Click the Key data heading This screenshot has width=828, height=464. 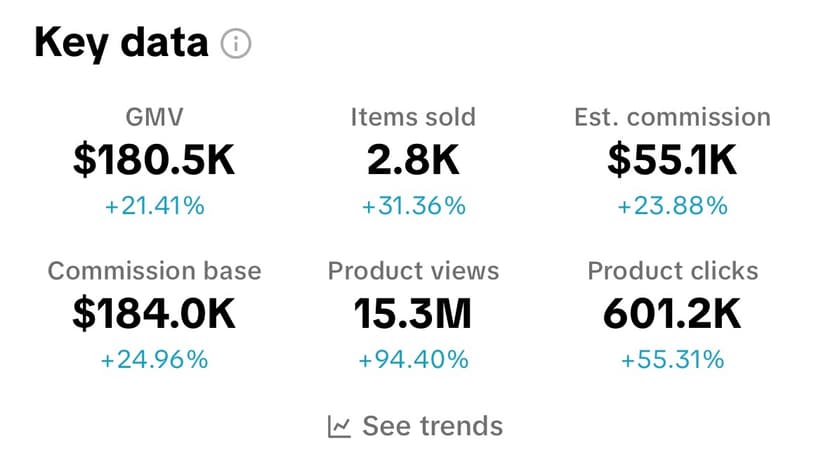pyautogui.click(x=121, y=44)
